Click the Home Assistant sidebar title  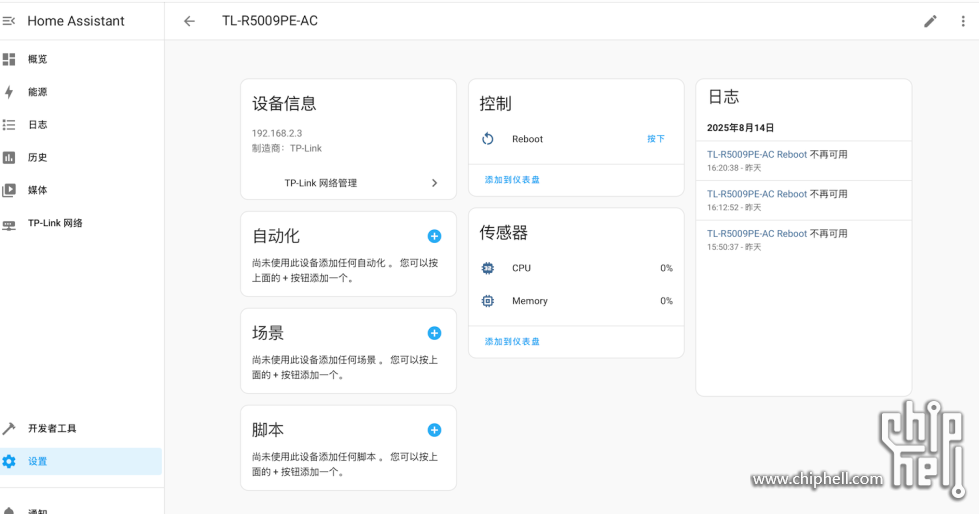(x=76, y=21)
